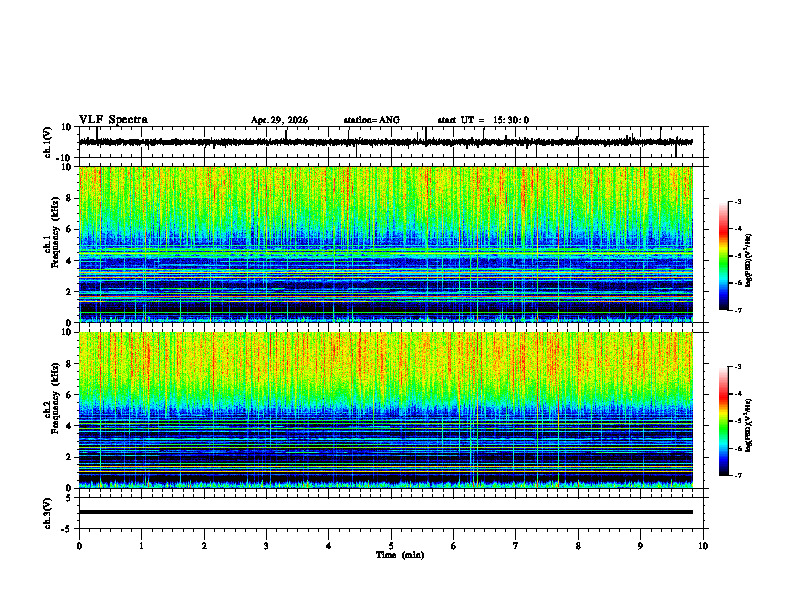Click the ch.2 spectrogram at 4 kHz tick

69,426
